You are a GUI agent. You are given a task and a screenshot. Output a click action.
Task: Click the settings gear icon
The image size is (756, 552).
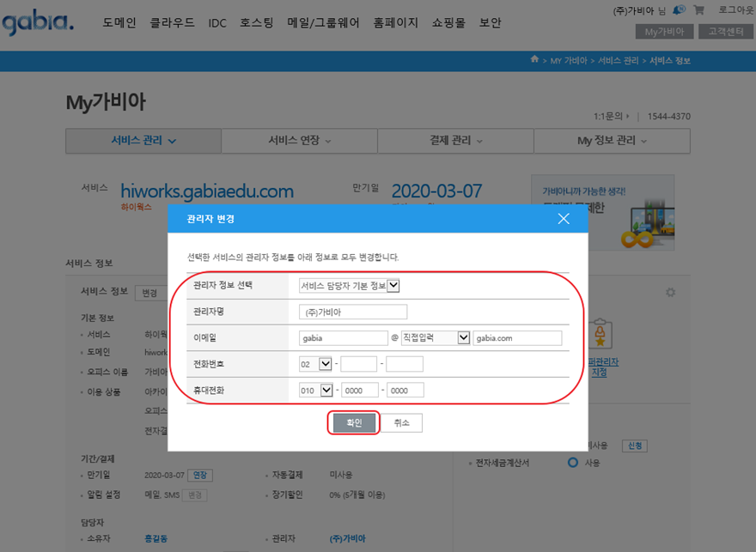click(671, 293)
